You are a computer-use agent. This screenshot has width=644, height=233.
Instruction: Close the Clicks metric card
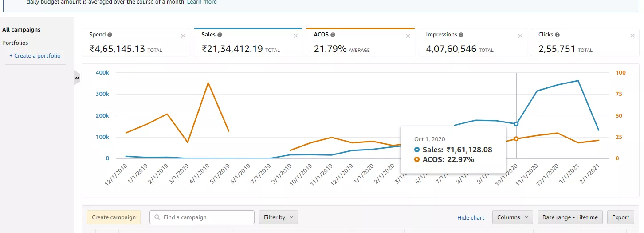coord(632,36)
